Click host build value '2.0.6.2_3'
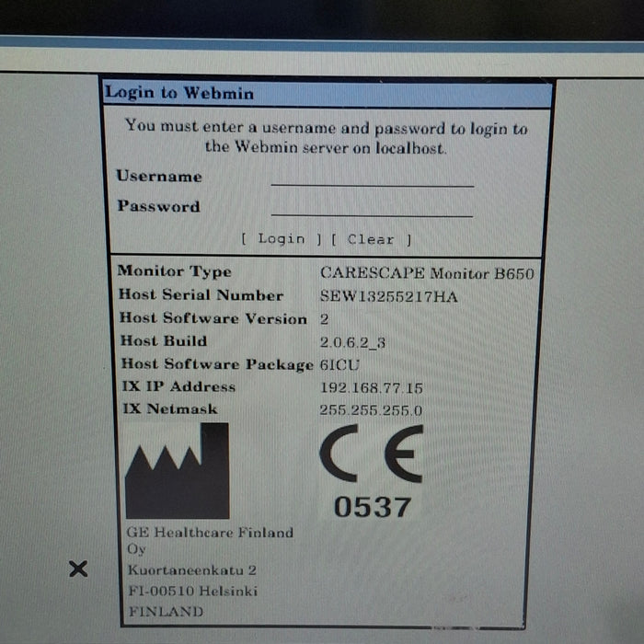644x644 pixels. point(352,342)
